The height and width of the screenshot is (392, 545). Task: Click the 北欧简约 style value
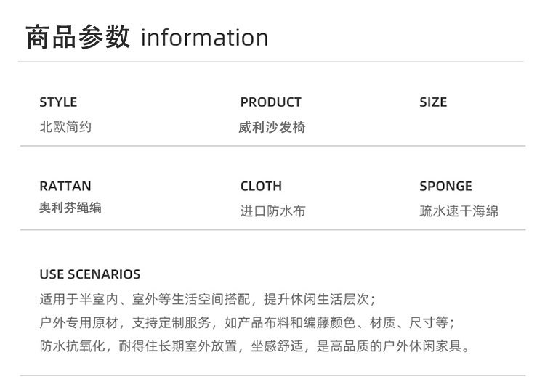point(65,127)
